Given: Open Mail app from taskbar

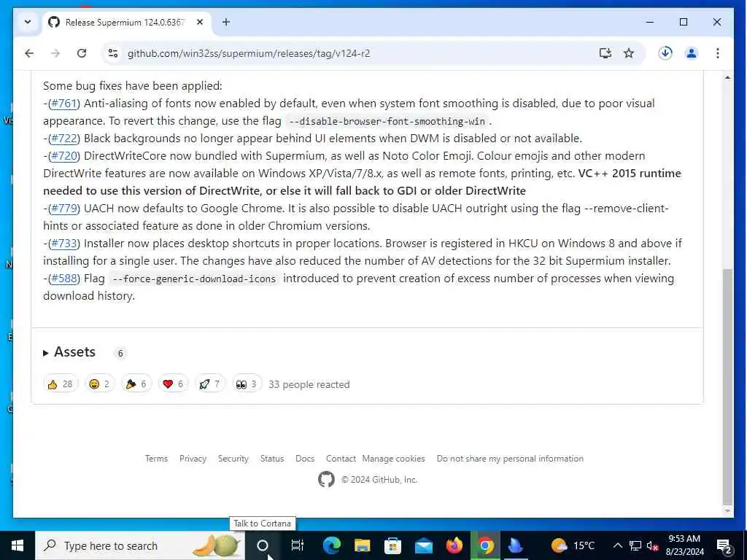Looking at the screenshot, I should [424, 545].
